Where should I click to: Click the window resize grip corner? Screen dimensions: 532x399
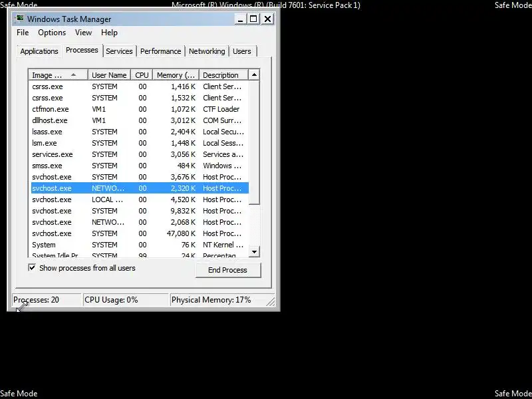(271, 302)
